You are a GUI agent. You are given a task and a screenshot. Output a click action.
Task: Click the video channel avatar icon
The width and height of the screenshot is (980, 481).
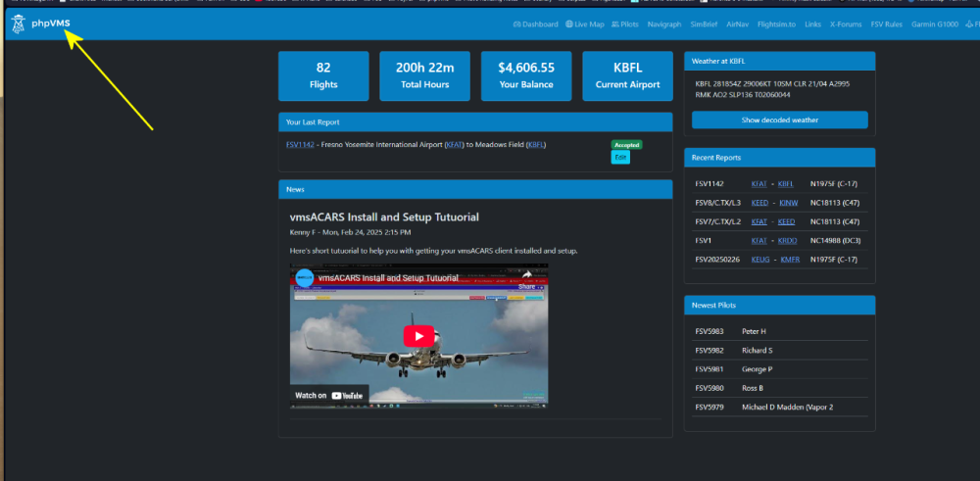pyautogui.click(x=305, y=277)
